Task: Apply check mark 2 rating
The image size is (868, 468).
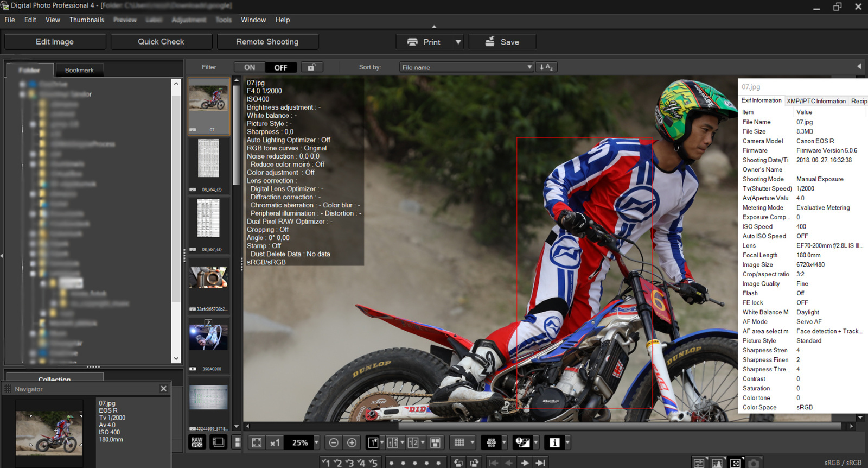Action: click(337, 463)
